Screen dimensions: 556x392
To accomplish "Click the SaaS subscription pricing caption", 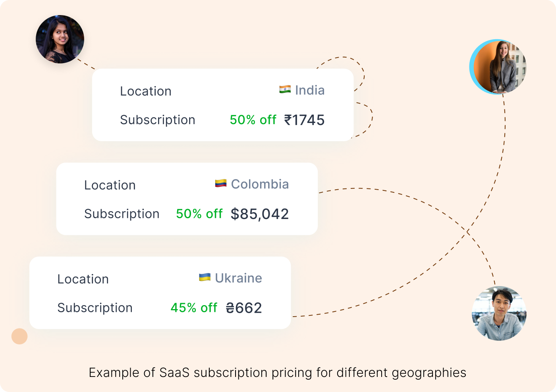I will coord(278,373).
